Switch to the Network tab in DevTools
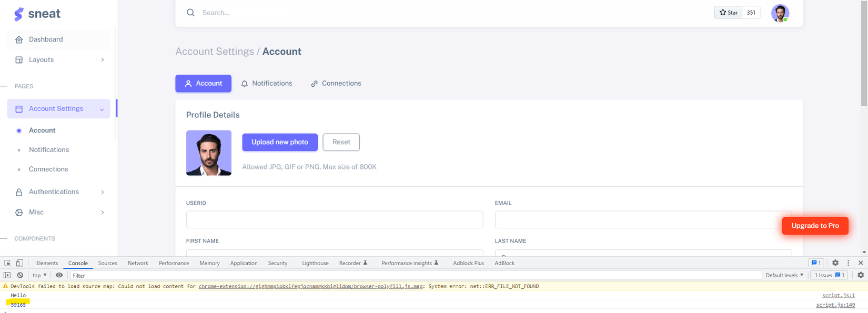This screenshot has width=868, height=313. [138, 263]
